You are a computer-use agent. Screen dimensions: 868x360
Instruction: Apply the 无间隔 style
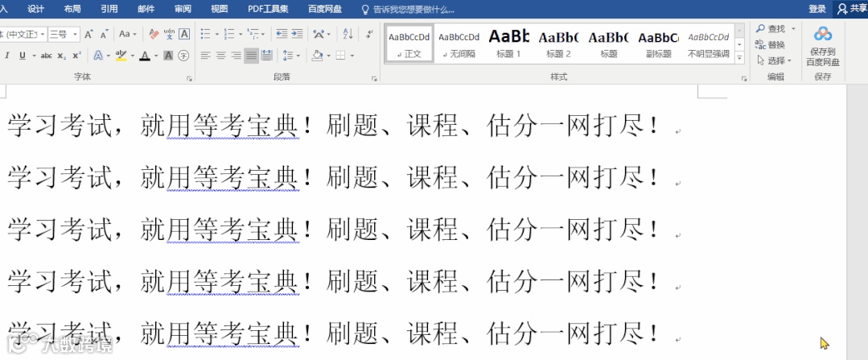click(459, 43)
